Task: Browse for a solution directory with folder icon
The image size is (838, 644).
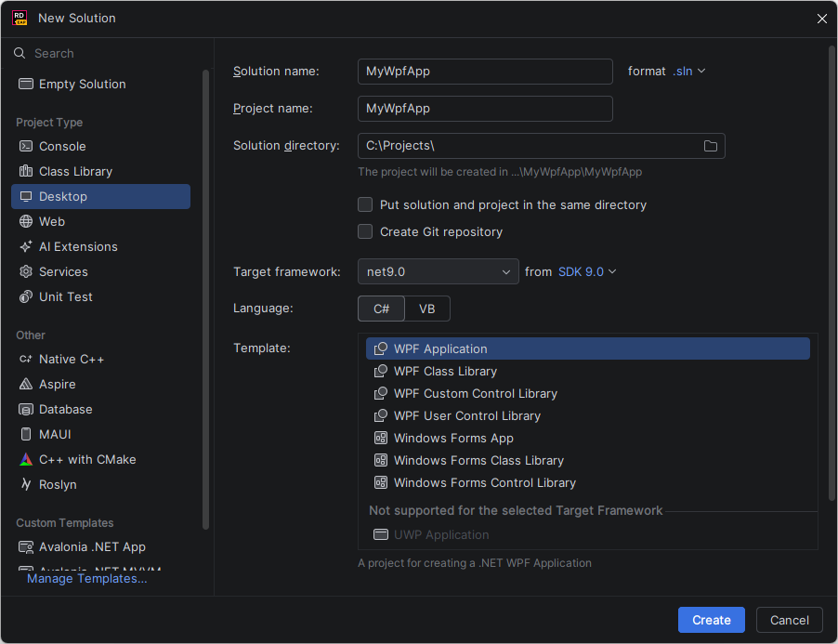Action: point(711,145)
